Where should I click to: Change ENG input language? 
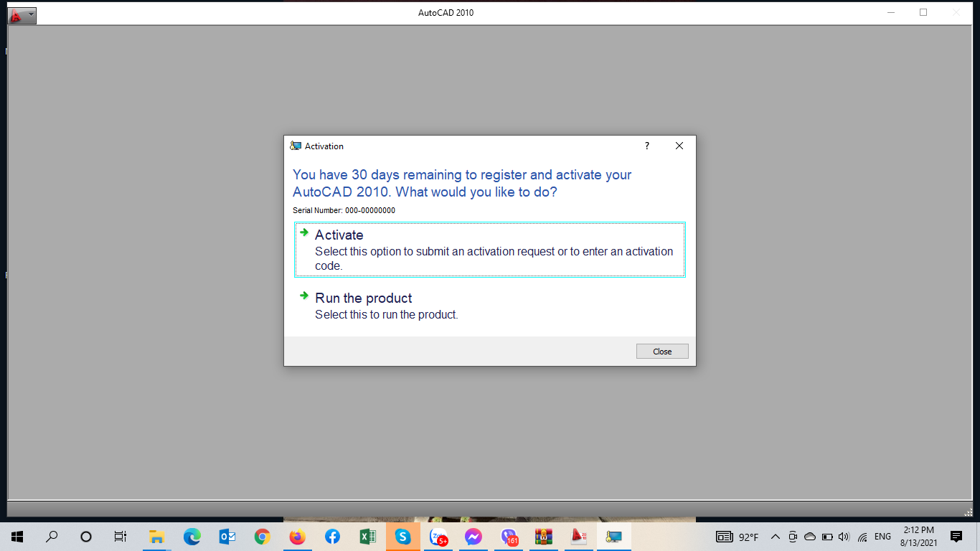[x=882, y=537]
